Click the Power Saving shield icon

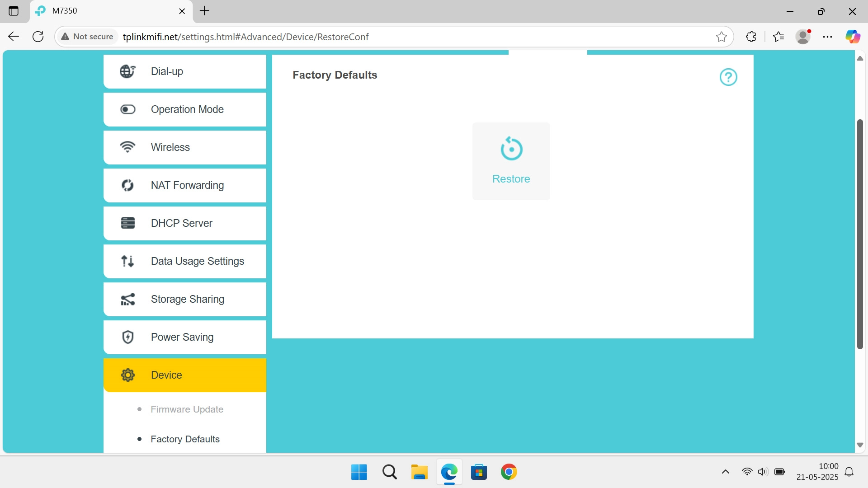pos(127,337)
